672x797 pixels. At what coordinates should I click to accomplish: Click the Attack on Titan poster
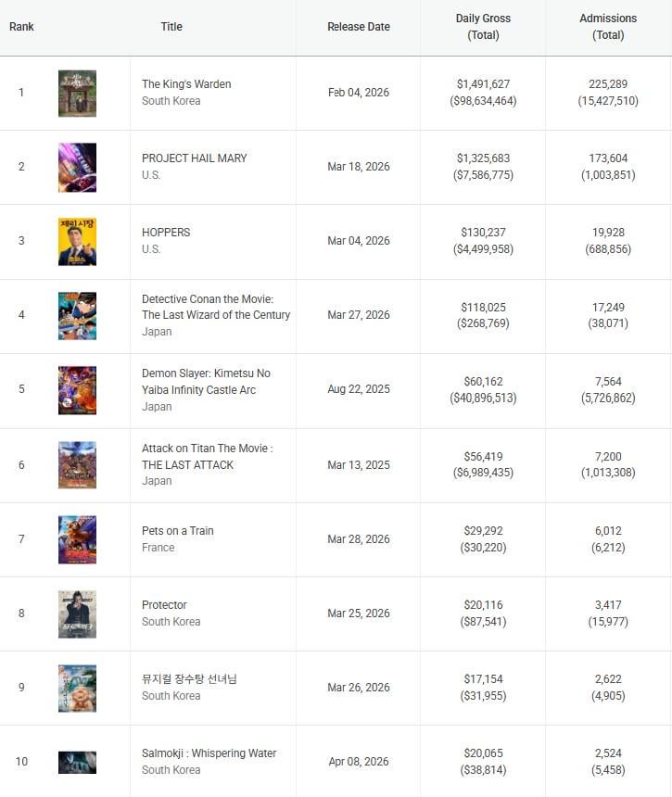click(x=77, y=464)
